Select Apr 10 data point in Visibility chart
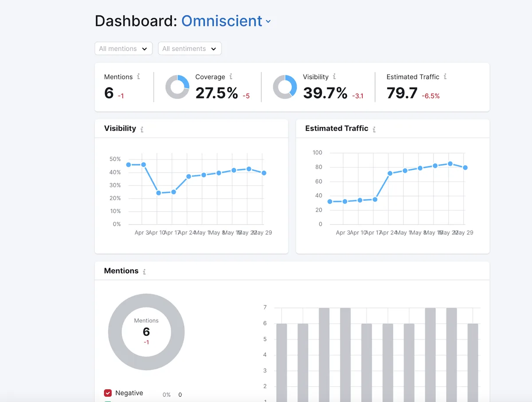The image size is (532, 402). [x=158, y=193]
